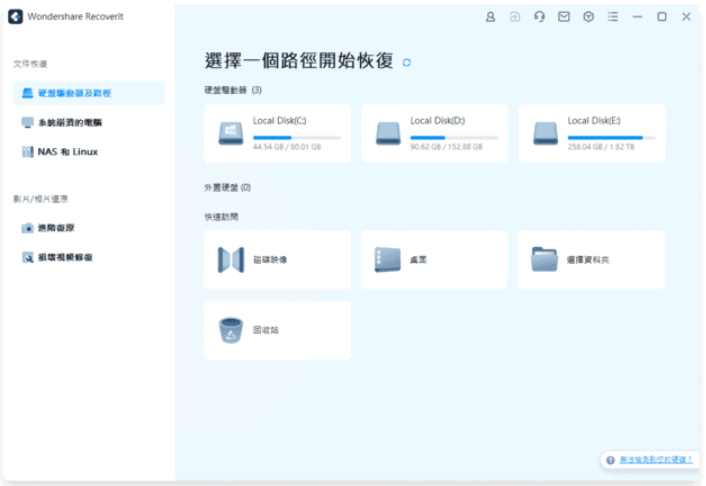This screenshot has height=486, width=706.
Task: Click the hexagon shield icon in title bar
Action: point(588,17)
